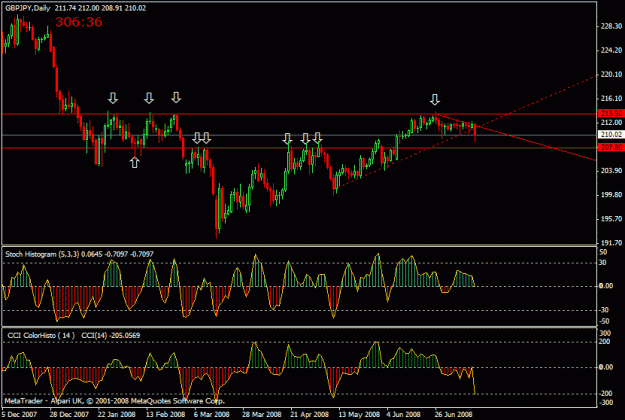Click the CCI scale value -200
The height and width of the screenshot is (420, 625).
(606, 394)
